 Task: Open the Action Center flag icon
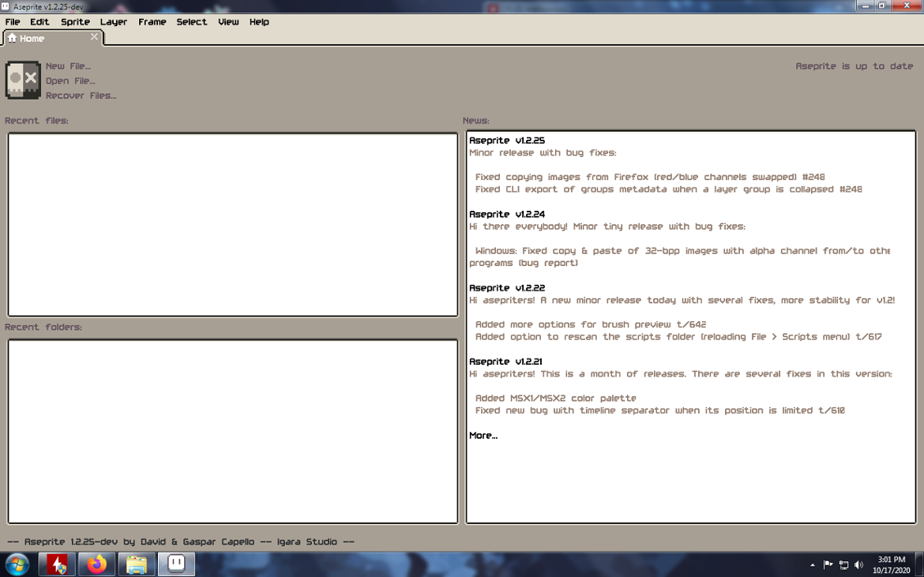click(828, 564)
